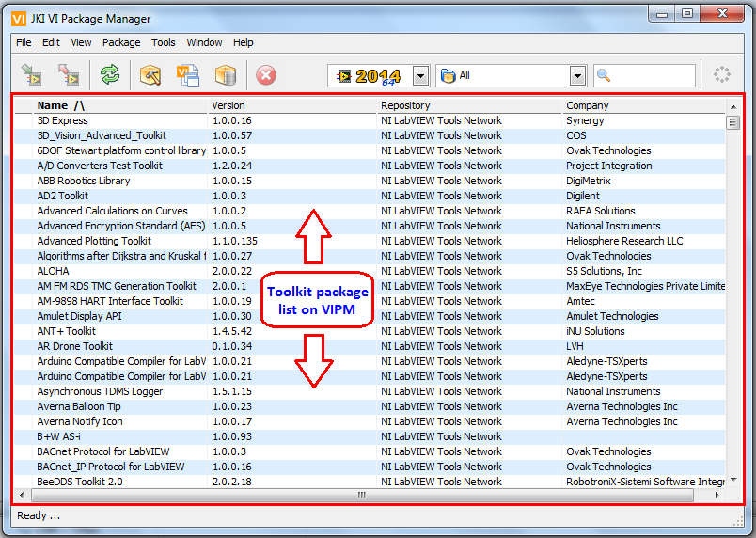Click the green Refresh package list icon

tap(110, 75)
